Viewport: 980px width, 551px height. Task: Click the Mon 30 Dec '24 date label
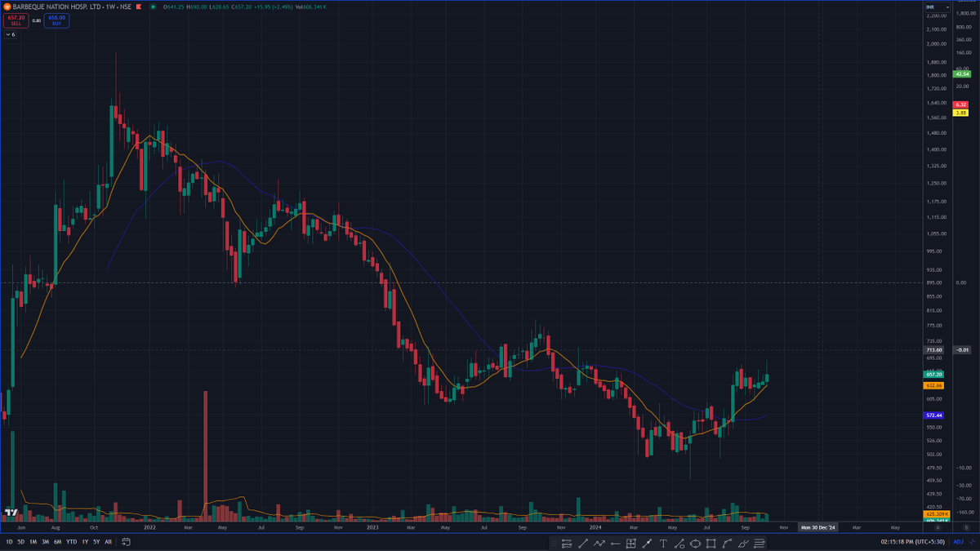[818, 527]
